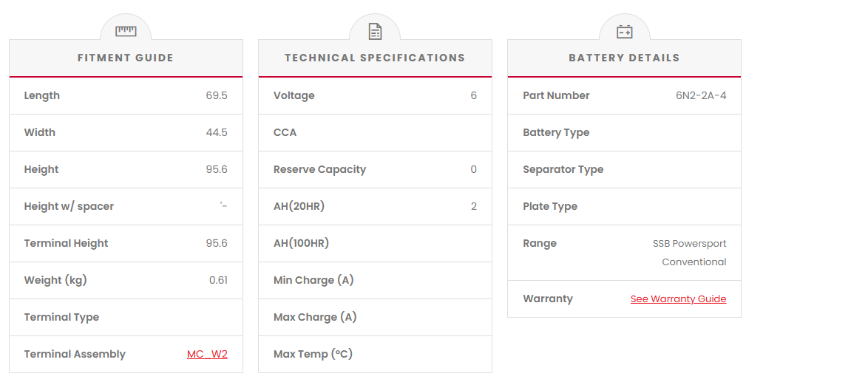Screen dimensions: 868x382
Task: Click the Max Temp (°C) label
Action: (x=313, y=354)
